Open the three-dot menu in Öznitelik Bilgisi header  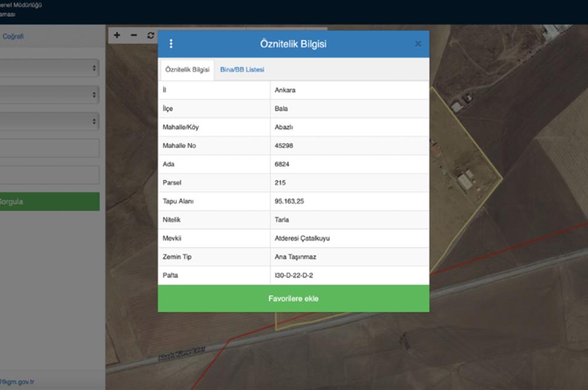[x=171, y=44]
